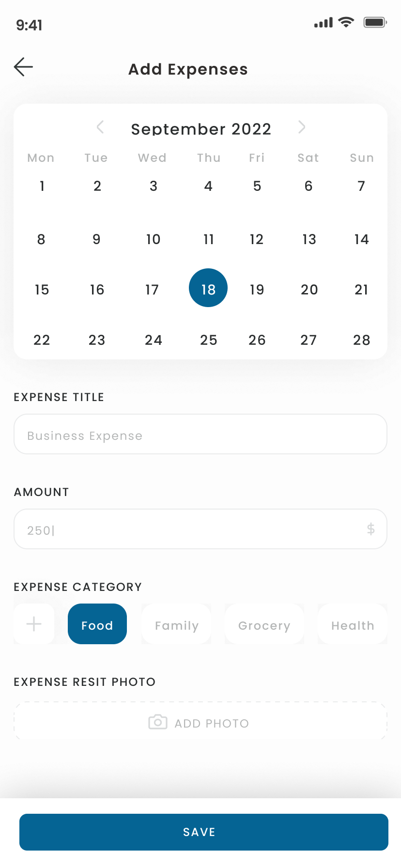Tap the dollar currency icon
401x868 pixels.
[371, 529]
